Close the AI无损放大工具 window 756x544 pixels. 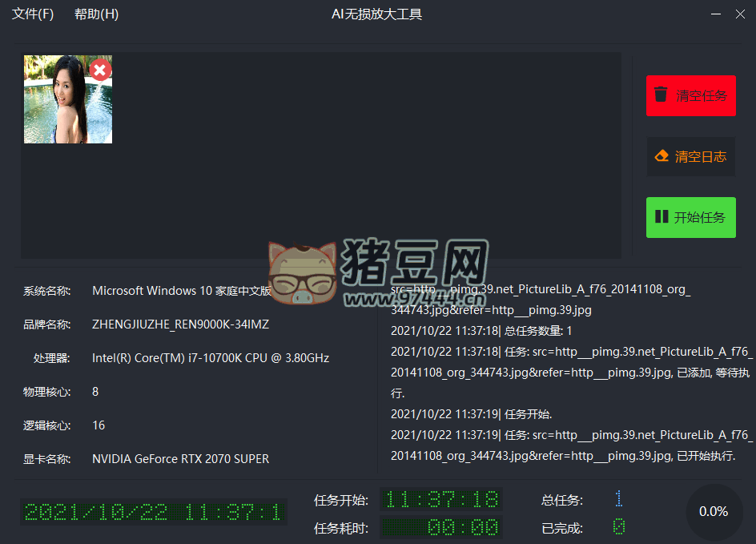[740, 14]
